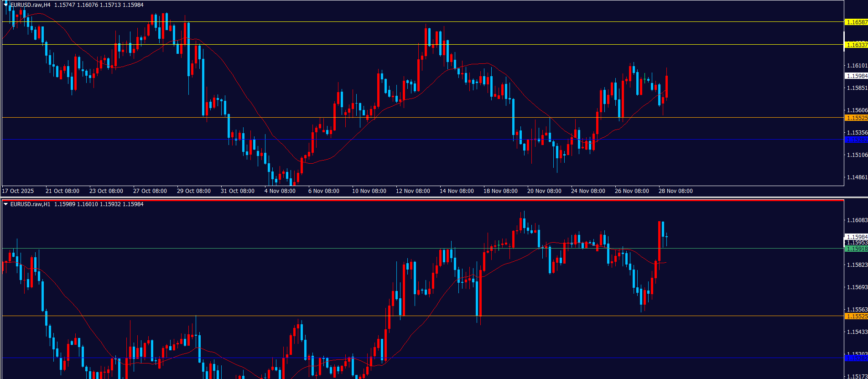
Task: Click the orange 1.15525 label on H1 chart
Action: pos(856,316)
